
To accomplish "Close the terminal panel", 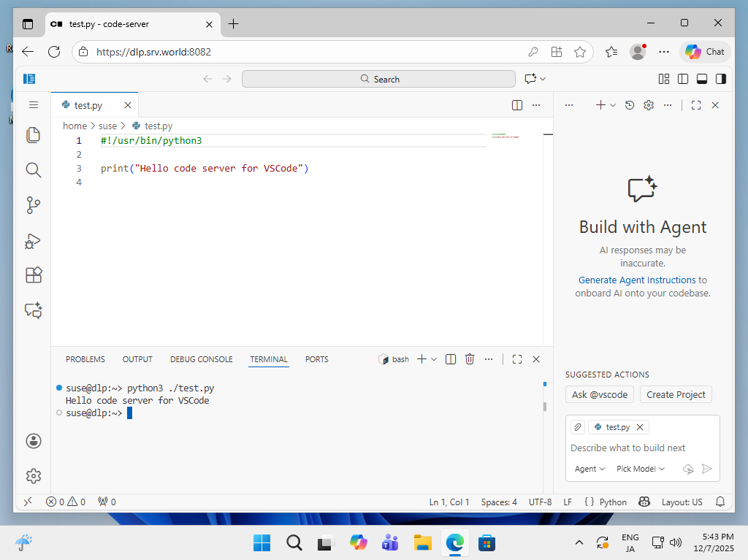I will coord(536,359).
